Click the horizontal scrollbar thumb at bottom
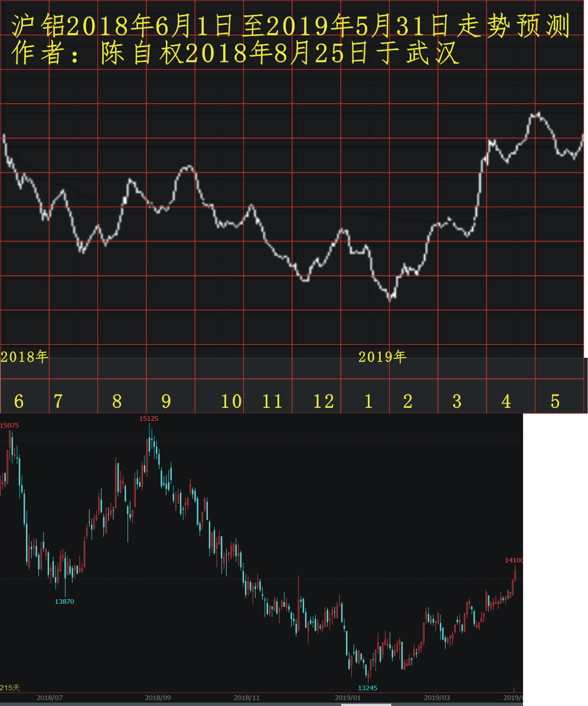Viewport: 588px width, 706px height. pyautogui.click(x=366, y=704)
